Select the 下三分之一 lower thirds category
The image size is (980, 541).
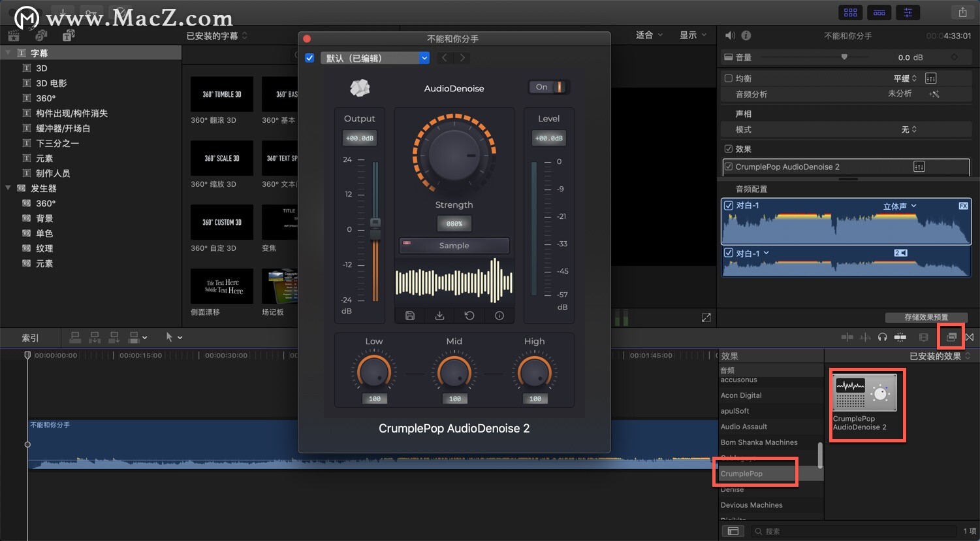(57, 143)
